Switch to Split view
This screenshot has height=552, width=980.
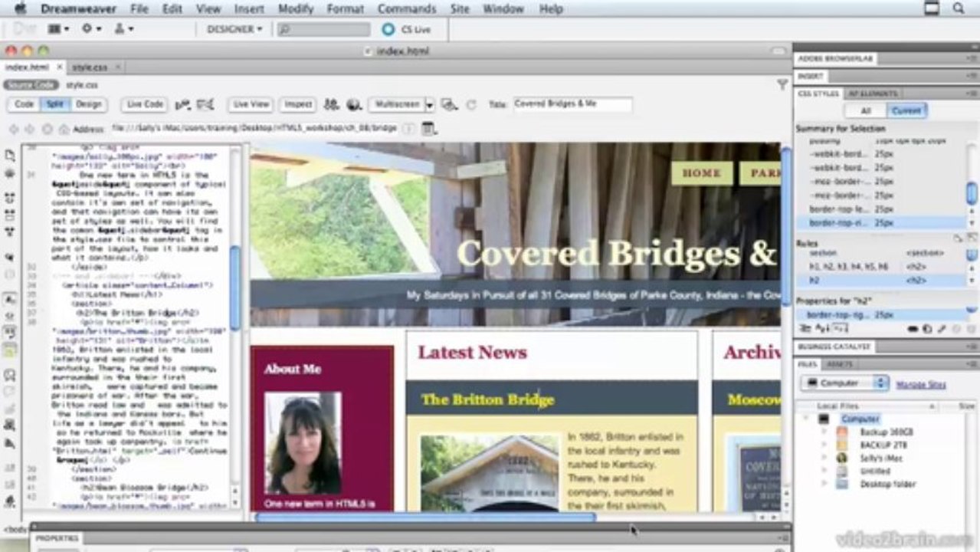coord(54,104)
